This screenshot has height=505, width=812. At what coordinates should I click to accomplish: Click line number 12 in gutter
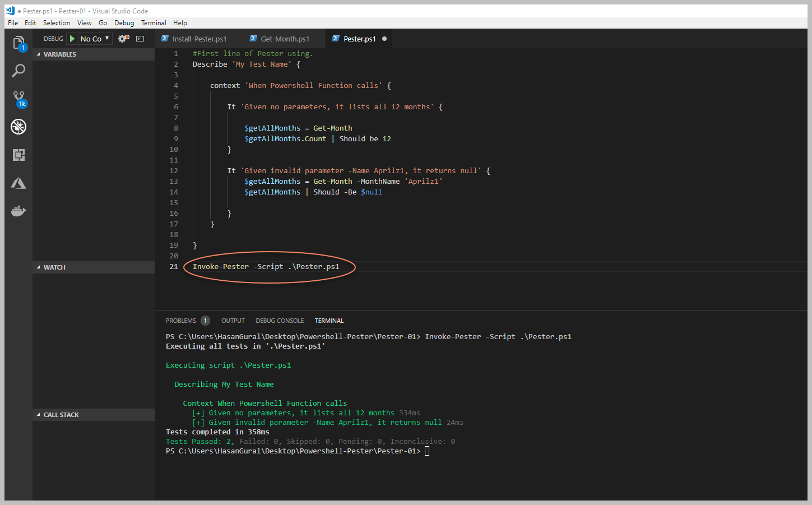coord(174,171)
